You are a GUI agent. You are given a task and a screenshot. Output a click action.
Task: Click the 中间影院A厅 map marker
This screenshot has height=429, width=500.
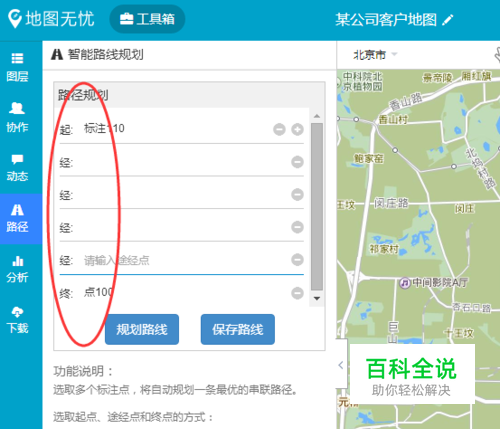pyautogui.click(x=405, y=283)
